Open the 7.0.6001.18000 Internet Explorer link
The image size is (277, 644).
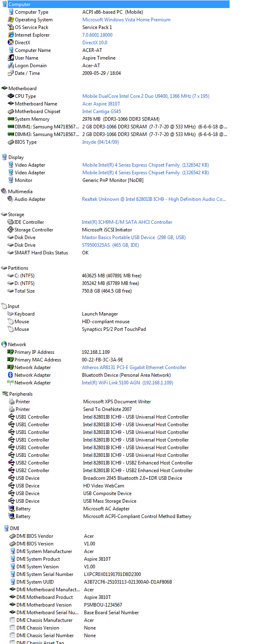(97, 35)
